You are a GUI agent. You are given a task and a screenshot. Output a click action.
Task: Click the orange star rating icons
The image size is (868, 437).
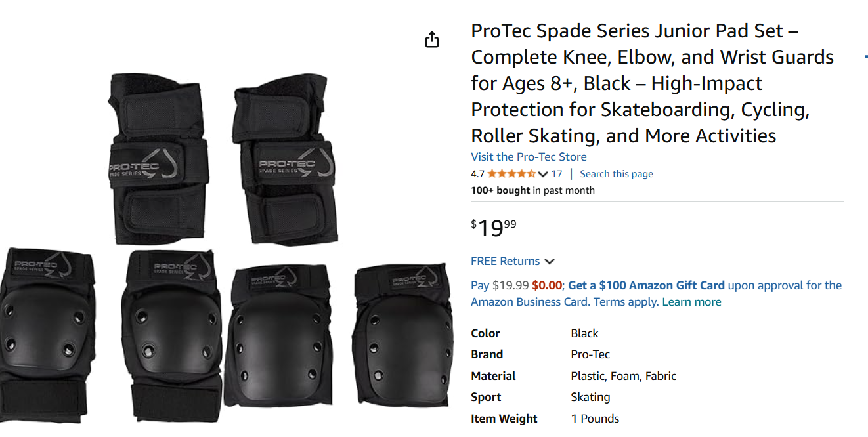(511, 174)
